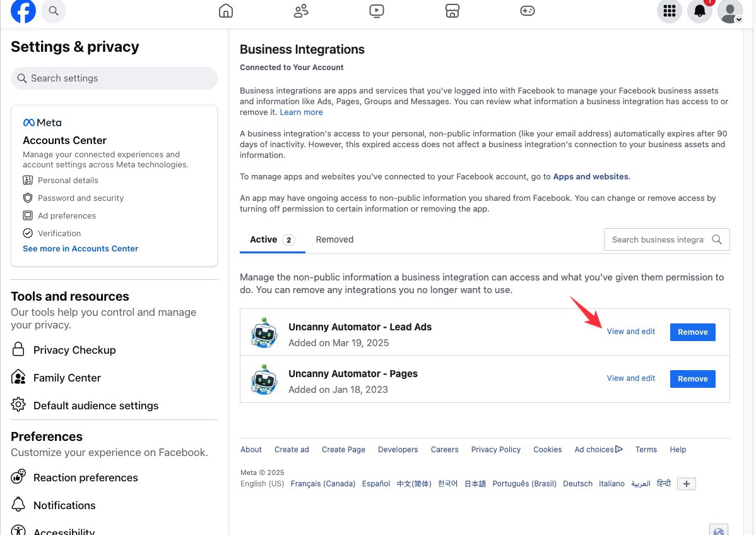This screenshot has height=535, width=756.
Task: Follow the Apps and websites link
Action: [x=590, y=176]
